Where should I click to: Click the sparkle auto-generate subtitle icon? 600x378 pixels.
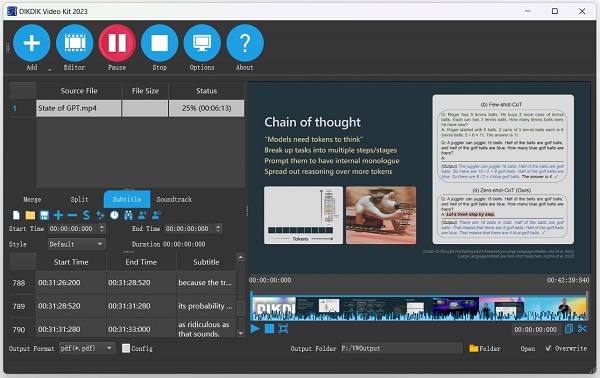click(100, 215)
